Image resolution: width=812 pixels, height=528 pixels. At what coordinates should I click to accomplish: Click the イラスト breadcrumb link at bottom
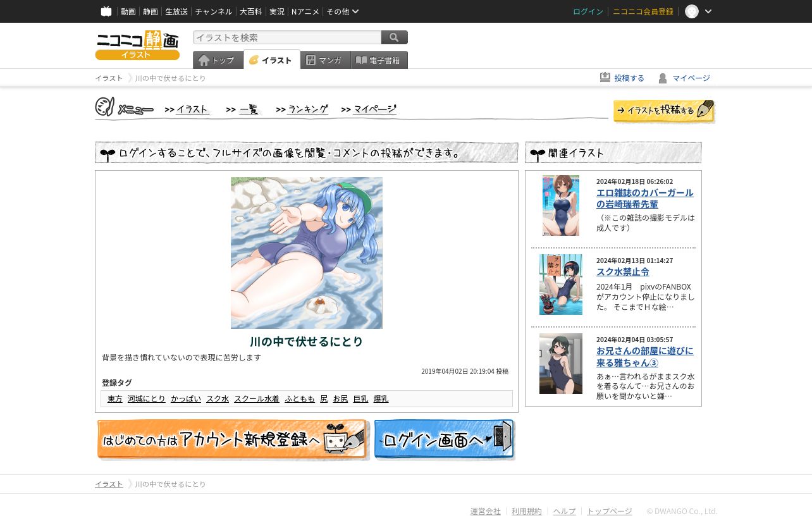[x=109, y=484]
